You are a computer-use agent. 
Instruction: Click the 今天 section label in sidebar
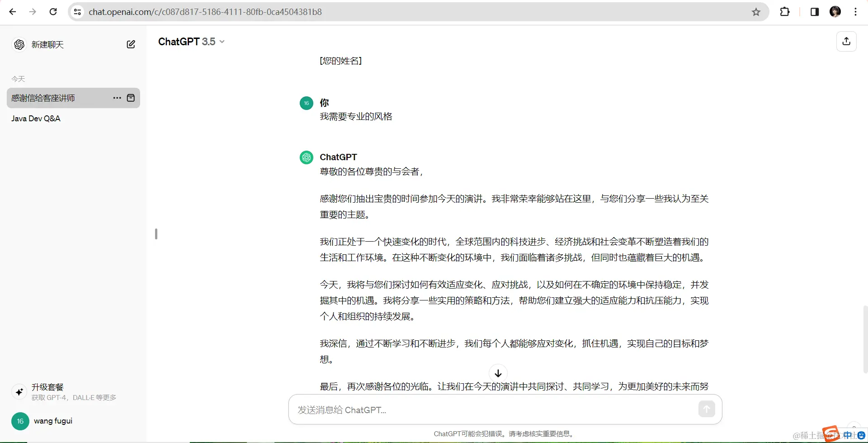(x=18, y=79)
